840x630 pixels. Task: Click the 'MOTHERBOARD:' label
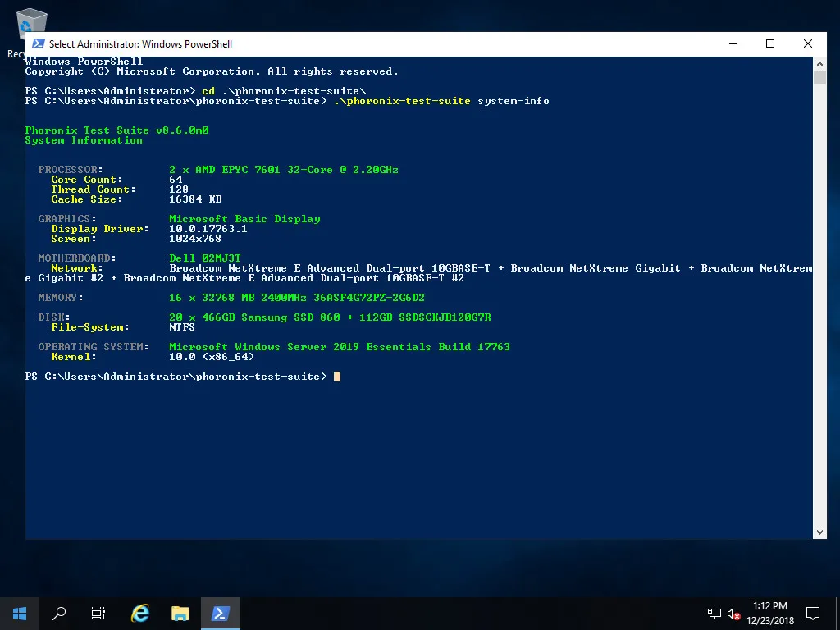coord(76,258)
